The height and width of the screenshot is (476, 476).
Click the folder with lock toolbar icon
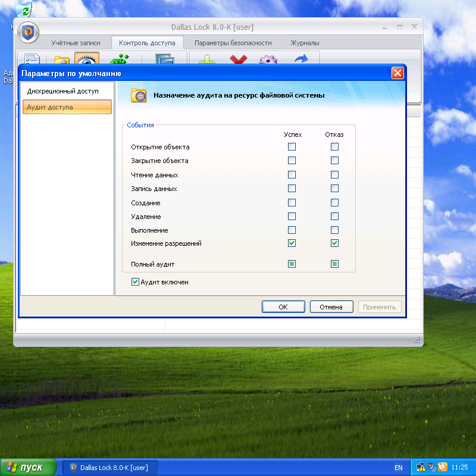coord(62,60)
